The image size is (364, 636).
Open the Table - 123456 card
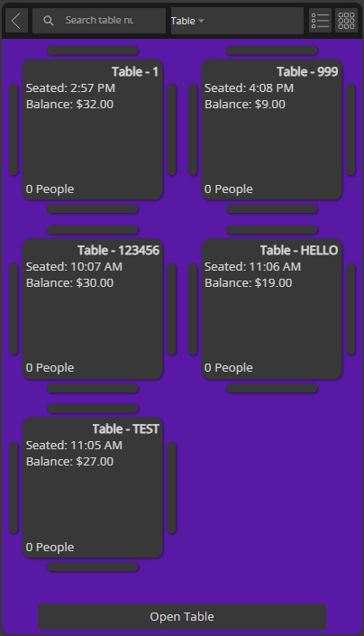93,309
